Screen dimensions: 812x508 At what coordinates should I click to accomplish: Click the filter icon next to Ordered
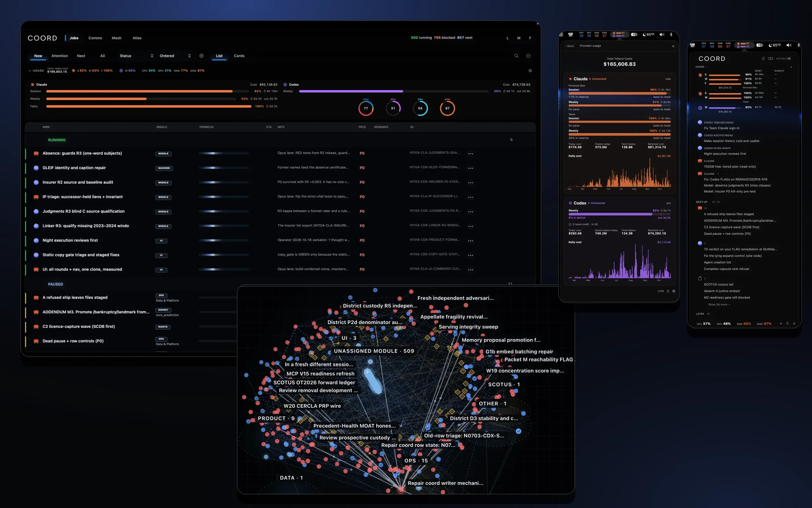[x=201, y=56]
